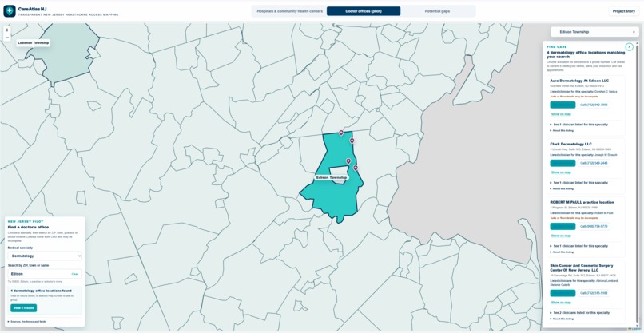Expand About this listing for ROBERT M PAULL
644x333 pixels.
point(562,252)
